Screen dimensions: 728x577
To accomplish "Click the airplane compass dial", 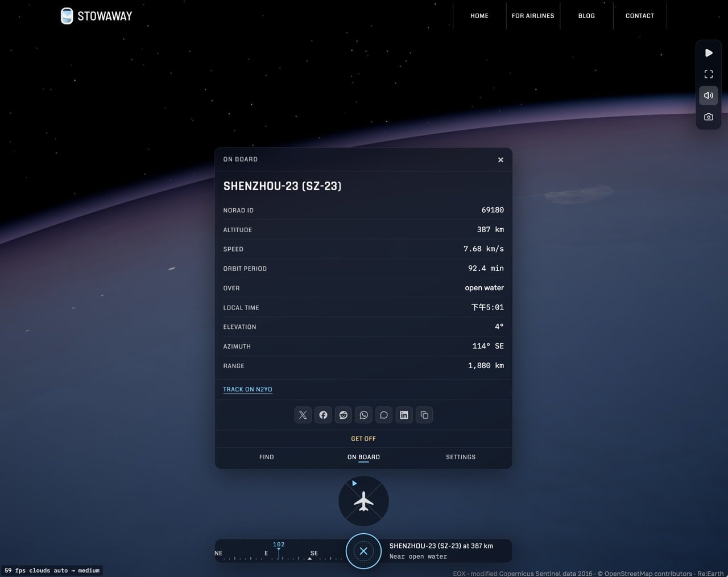I will pyautogui.click(x=363, y=501).
